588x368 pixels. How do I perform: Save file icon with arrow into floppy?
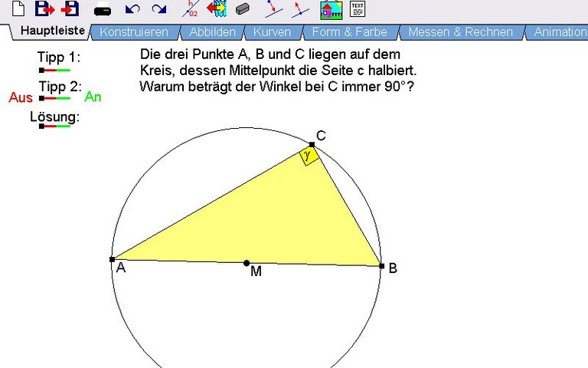tap(70, 8)
